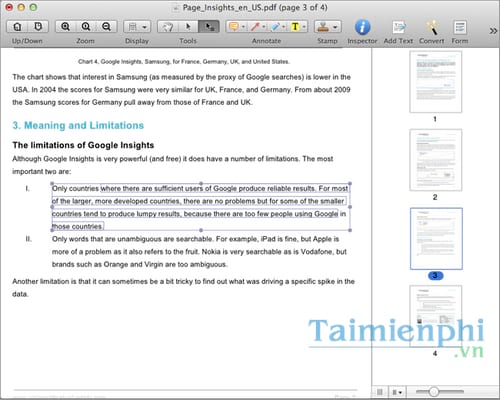Click page label '2' under second thumbnail
Screen dimensions: 500x400
click(435, 197)
